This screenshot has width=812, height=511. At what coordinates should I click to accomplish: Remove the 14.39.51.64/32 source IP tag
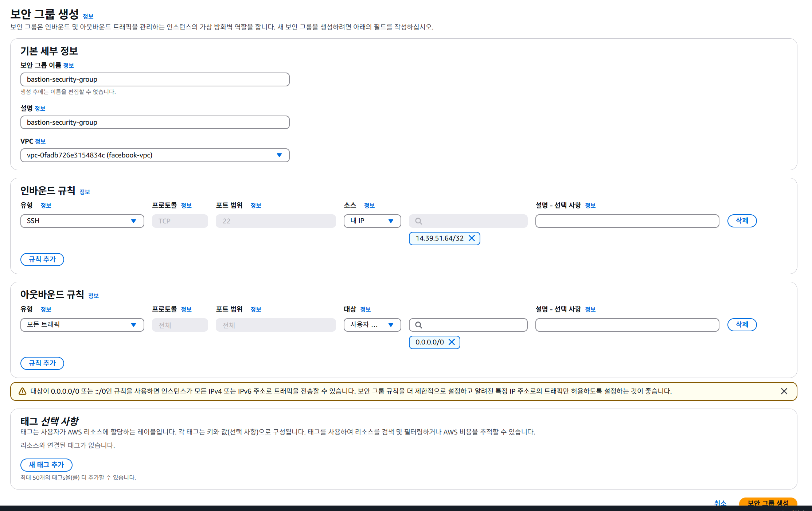[x=472, y=238]
